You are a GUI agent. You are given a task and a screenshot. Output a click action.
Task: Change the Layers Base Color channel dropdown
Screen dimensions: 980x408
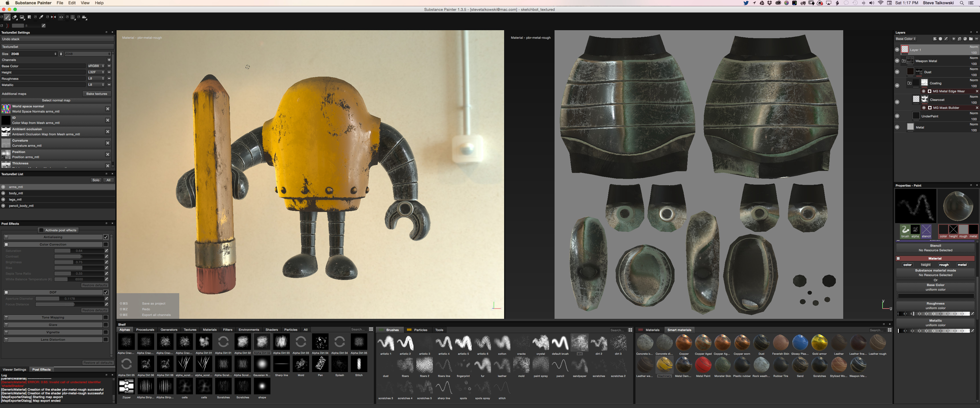pyautogui.click(x=905, y=39)
